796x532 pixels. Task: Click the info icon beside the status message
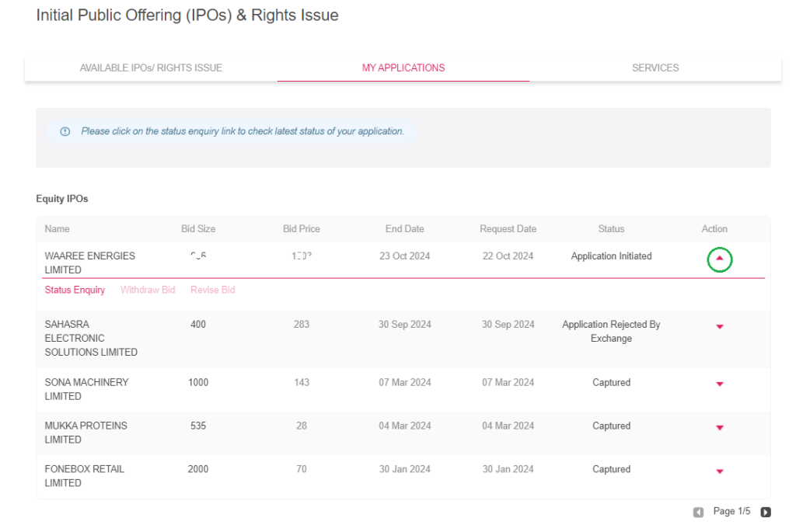(x=65, y=131)
